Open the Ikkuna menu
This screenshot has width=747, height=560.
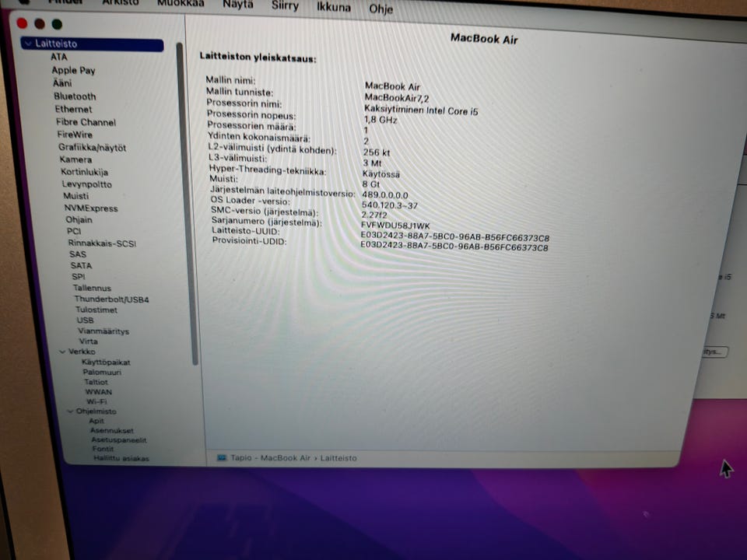pos(334,7)
